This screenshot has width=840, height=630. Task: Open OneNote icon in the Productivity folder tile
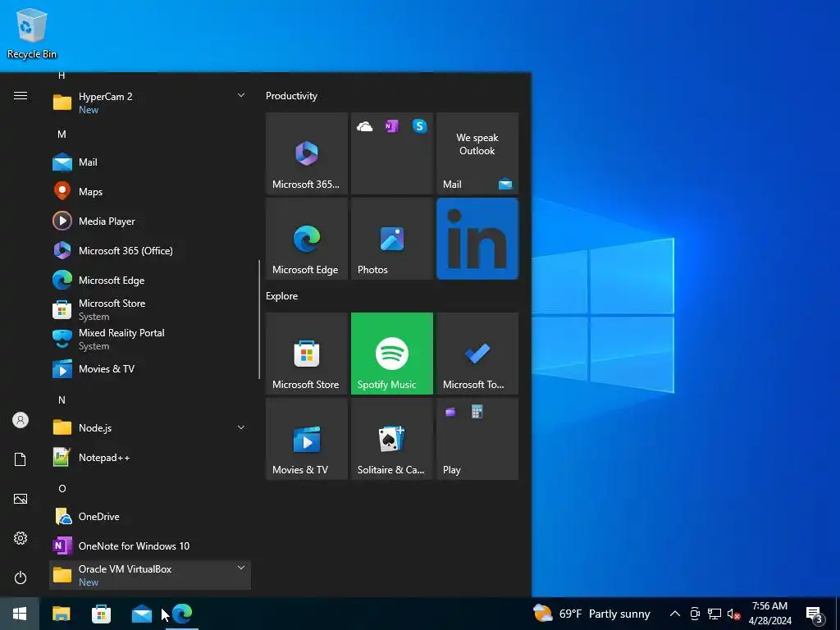391,126
